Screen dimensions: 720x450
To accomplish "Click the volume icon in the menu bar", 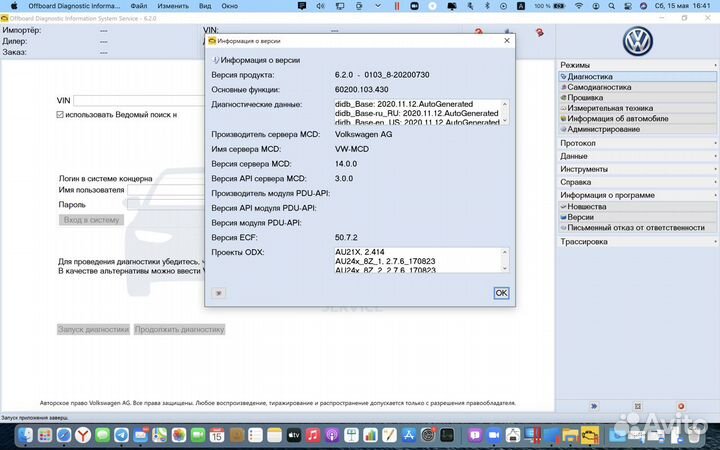I will [321, 6].
